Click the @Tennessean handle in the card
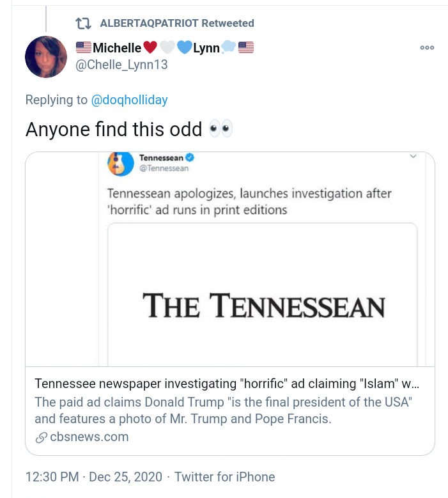This screenshot has width=448, height=498. click(164, 169)
